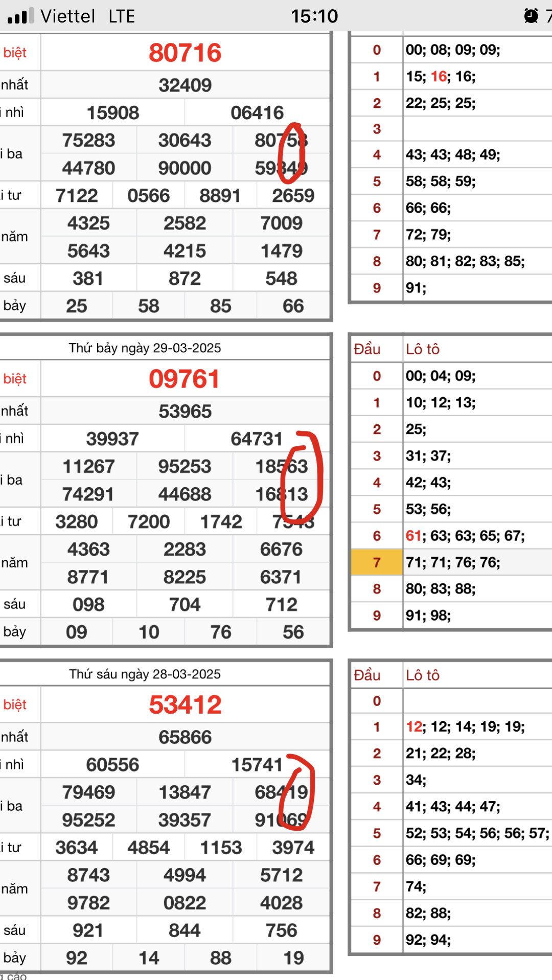This screenshot has width=552, height=980.
Task: Tap the red 12 loto number
Action: coord(413,727)
